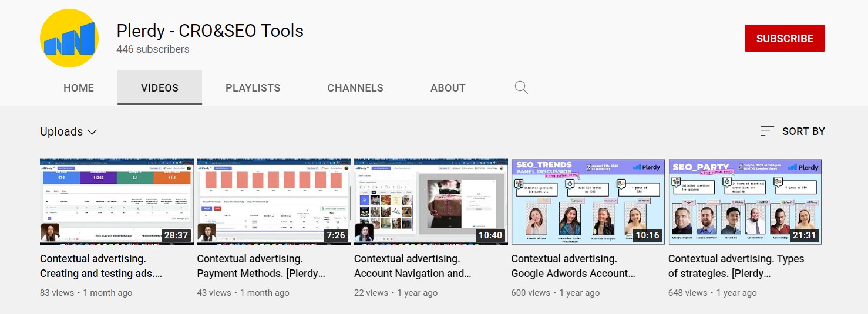Click the Plerdy - CRO&SEO Tools channel name
This screenshot has height=314, width=868.
pos(210,31)
